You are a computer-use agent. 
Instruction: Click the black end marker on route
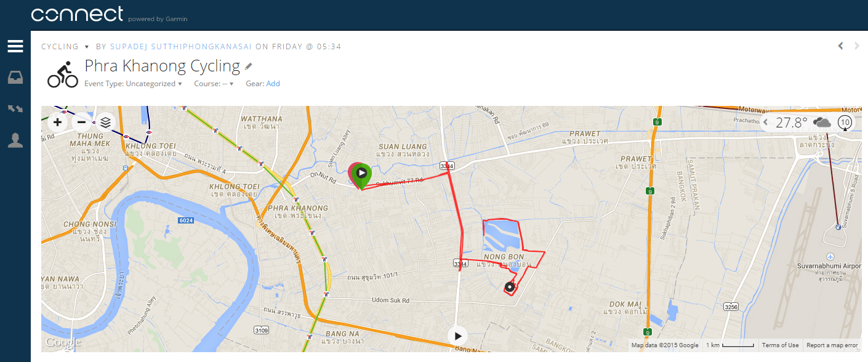pyautogui.click(x=510, y=287)
